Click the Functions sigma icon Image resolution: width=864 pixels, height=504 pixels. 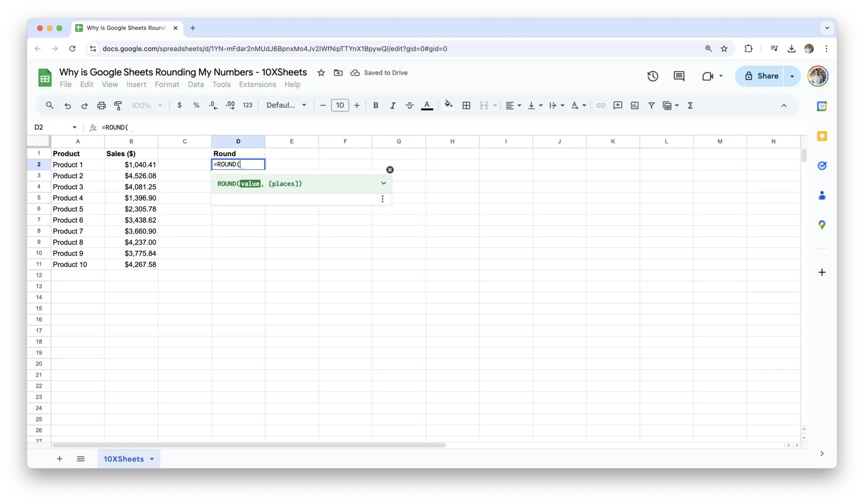tap(690, 105)
